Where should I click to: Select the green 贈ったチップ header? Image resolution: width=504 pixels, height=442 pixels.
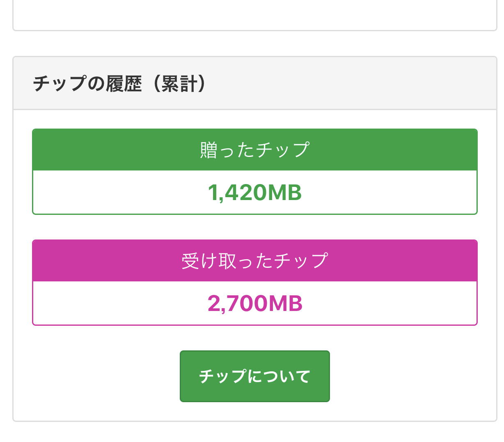coord(254,150)
